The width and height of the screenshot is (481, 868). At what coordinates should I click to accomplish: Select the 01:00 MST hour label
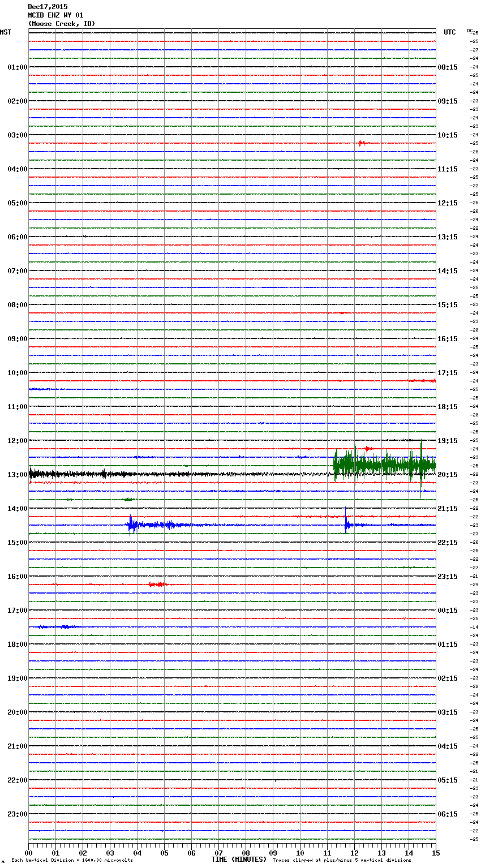18,67
